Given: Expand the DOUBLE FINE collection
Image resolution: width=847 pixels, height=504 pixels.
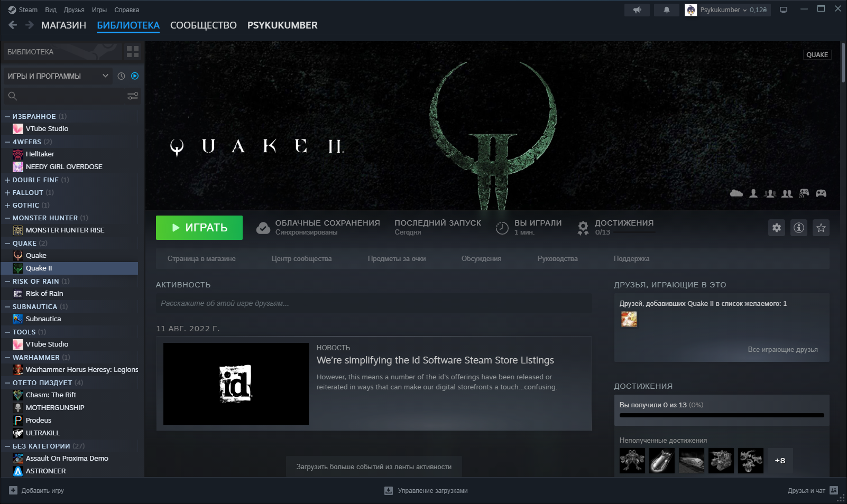Looking at the screenshot, I should pyautogui.click(x=7, y=180).
